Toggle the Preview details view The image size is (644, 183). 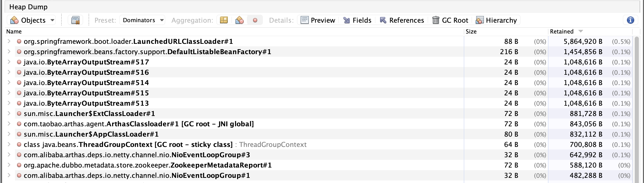[x=318, y=20]
